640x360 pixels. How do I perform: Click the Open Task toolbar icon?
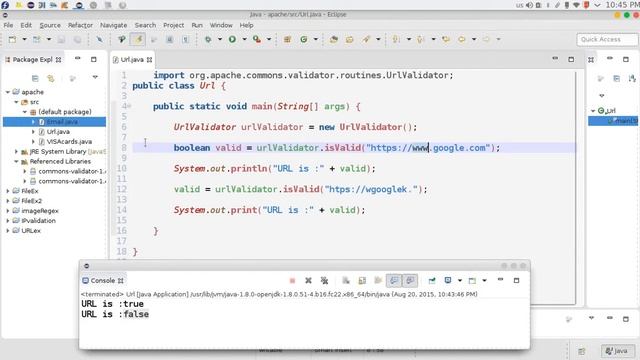click(x=350, y=40)
